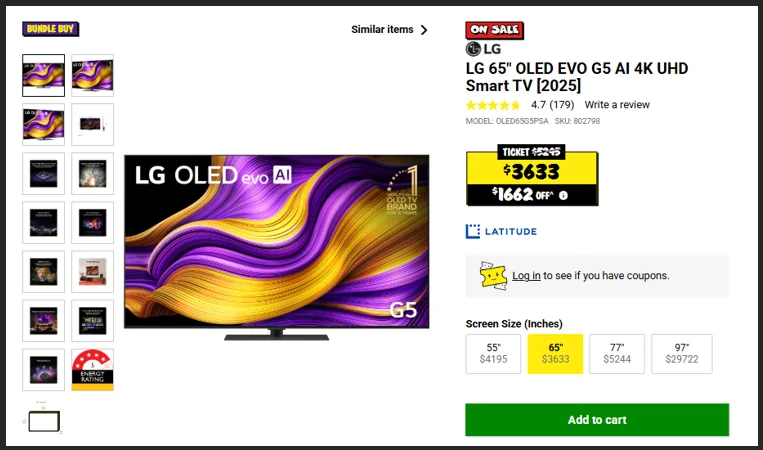Select the Energy Rating thumbnail
Screen dimensions: 763x450
click(x=92, y=370)
